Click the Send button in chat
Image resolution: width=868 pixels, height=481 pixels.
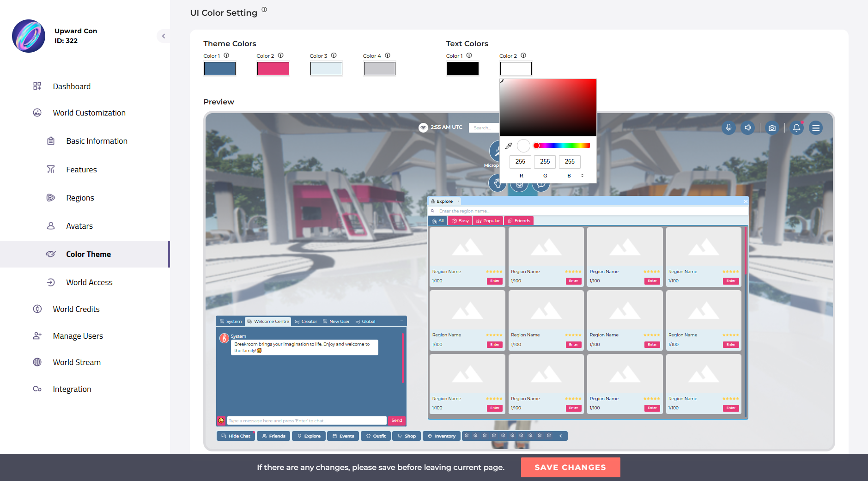pyautogui.click(x=397, y=420)
